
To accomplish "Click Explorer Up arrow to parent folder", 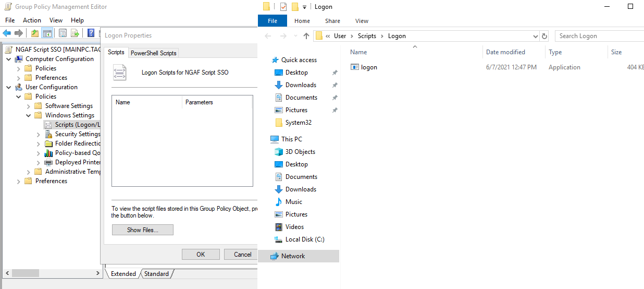I will (x=306, y=36).
